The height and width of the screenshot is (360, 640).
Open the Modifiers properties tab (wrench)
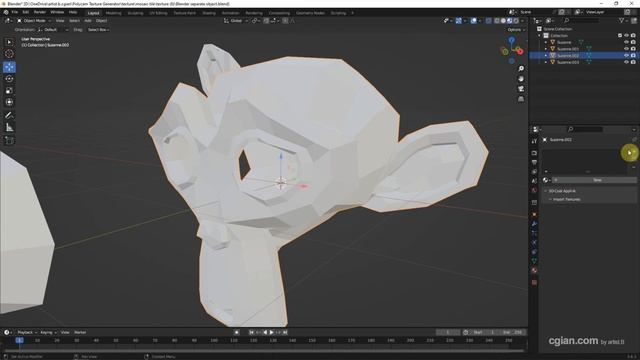coord(534,224)
